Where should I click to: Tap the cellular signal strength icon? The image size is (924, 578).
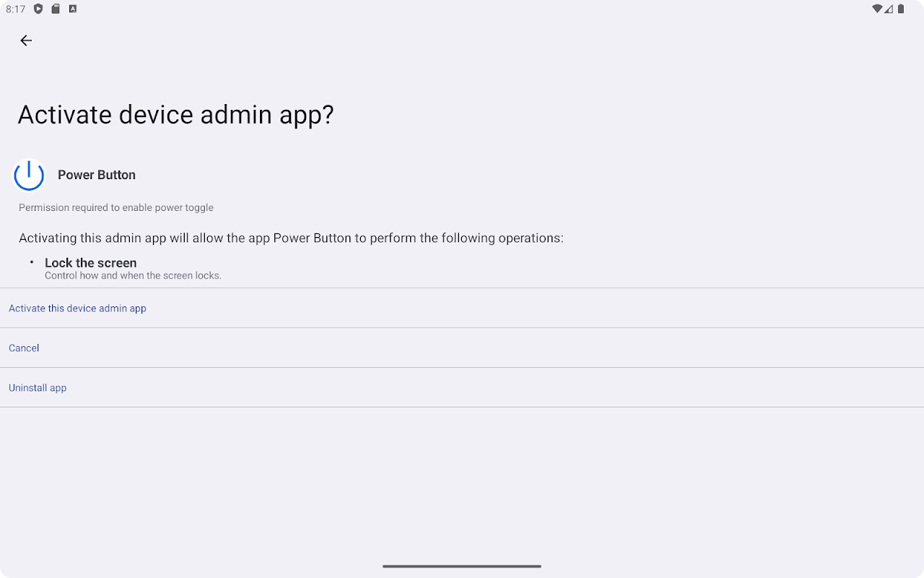(889, 9)
